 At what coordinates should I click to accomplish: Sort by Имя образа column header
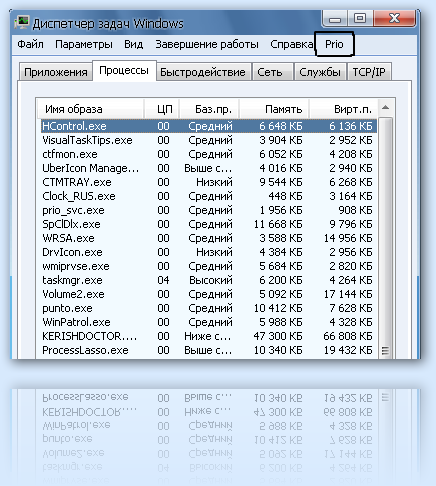coord(90,109)
